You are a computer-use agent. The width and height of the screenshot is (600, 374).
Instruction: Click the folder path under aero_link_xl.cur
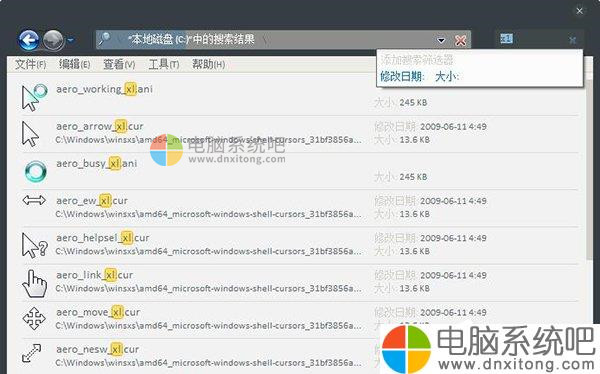pyautogui.click(x=209, y=289)
